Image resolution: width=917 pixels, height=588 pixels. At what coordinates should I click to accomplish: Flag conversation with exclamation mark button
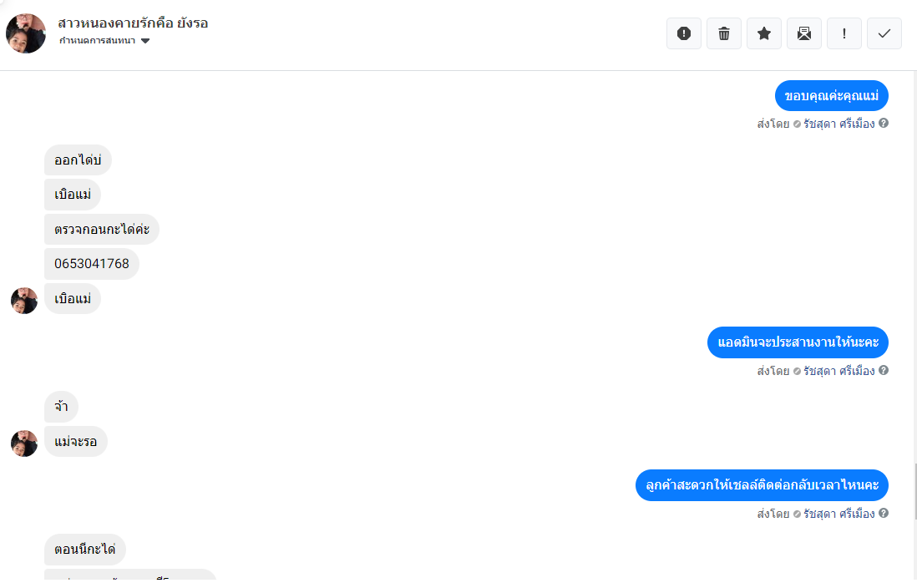point(844,33)
